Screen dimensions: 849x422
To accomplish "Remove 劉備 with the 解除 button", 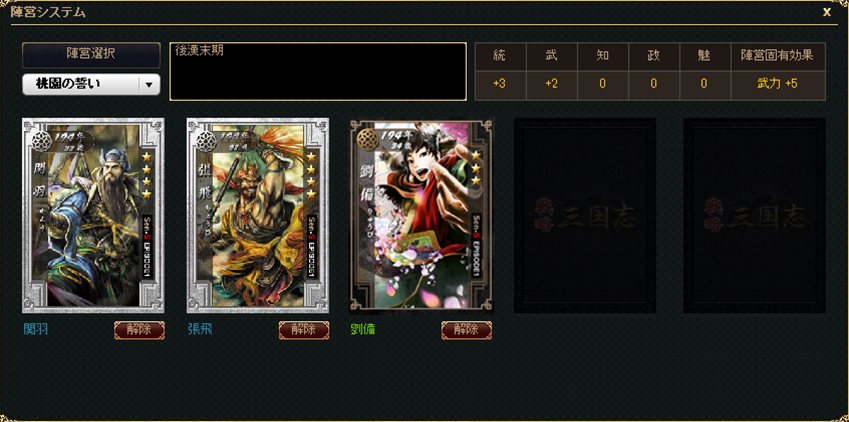I will point(466,330).
